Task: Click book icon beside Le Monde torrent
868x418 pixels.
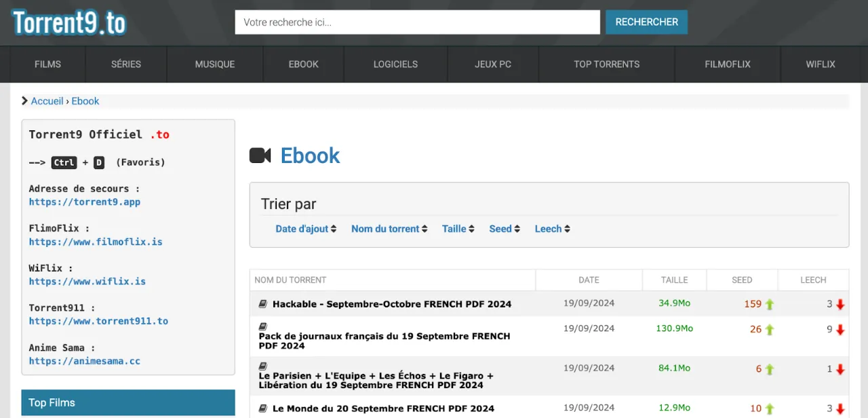Action: (263, 408)
